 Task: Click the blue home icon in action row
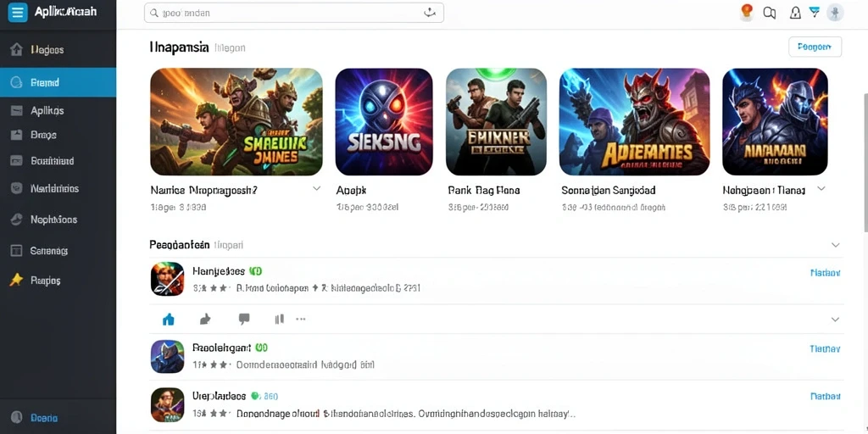(x=169, y=319)
